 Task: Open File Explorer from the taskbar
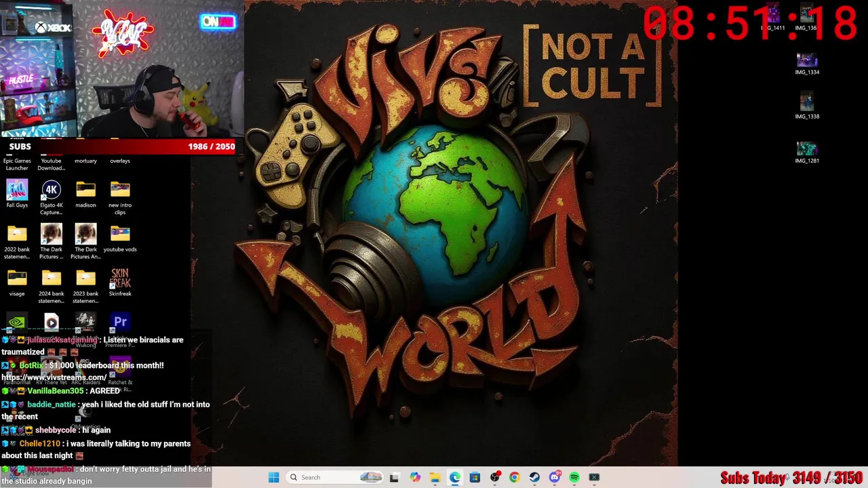(x=435, y=477)
